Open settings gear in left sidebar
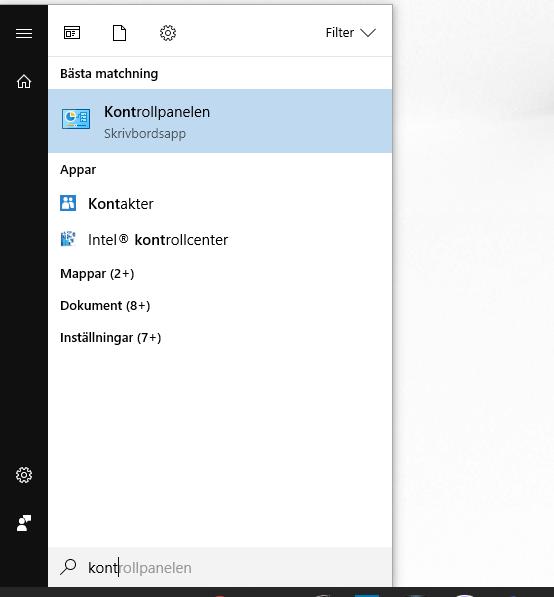This screenshot has height=597, width=554. click(x=24, y=475)
